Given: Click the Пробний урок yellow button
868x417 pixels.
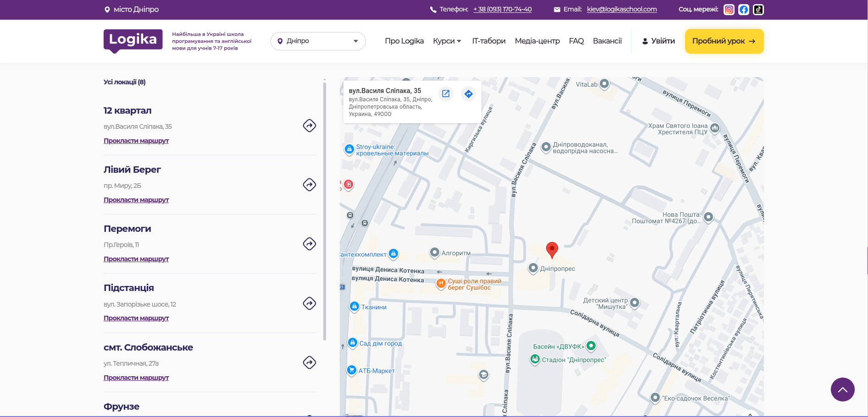Looking at the screenshot, I should coord(724,41).
